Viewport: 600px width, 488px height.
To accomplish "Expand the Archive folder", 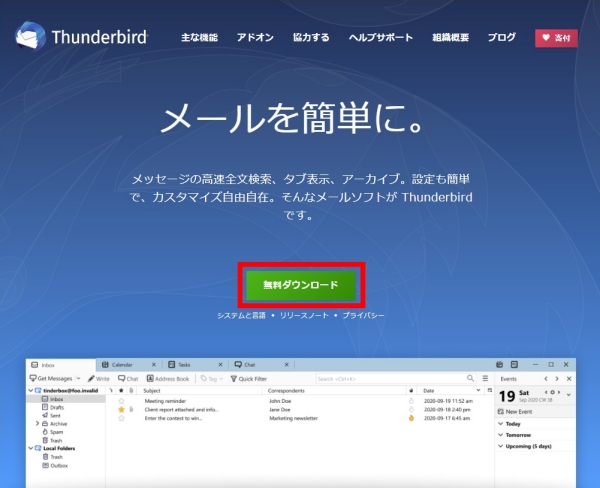I will (x=37, y=423).
